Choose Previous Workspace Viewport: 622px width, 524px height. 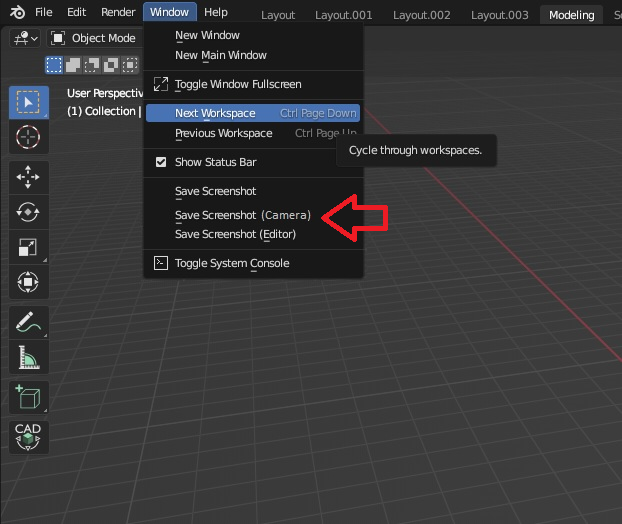click(x=253, y=133)
